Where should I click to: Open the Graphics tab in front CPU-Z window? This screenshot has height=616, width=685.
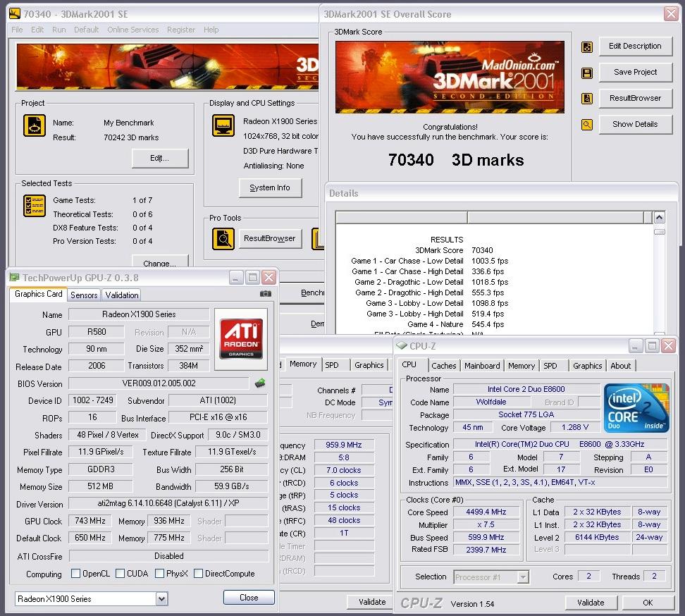tap(587, 366)
